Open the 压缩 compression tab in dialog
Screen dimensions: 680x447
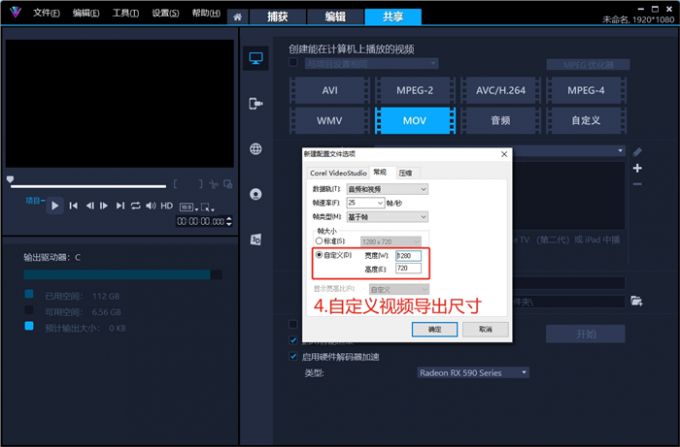tap(406, 173)
